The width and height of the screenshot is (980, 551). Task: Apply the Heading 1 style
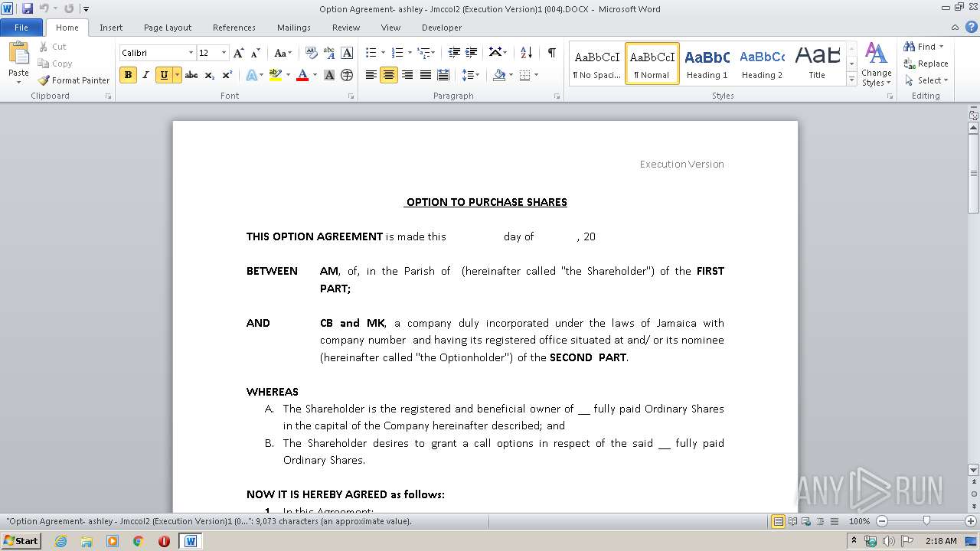[707, 64]
